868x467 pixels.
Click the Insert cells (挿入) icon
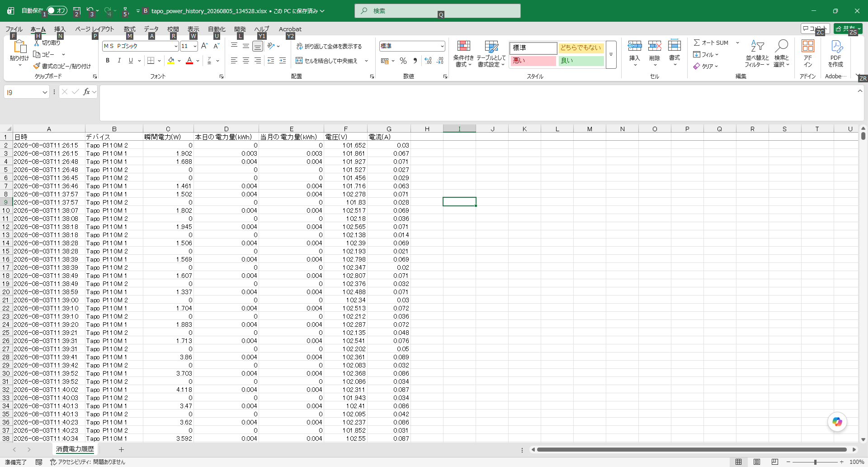[634, 45]
